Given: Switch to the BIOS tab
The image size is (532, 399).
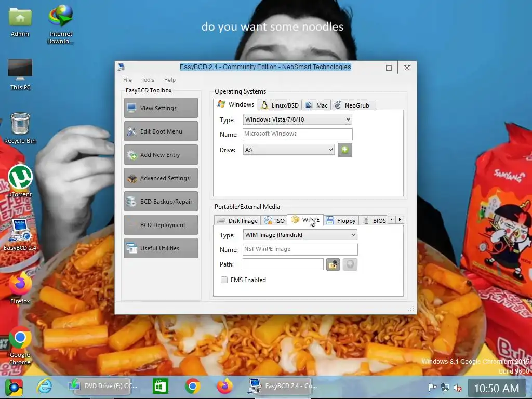Looking at the screenshot, I should pos(373,220).
